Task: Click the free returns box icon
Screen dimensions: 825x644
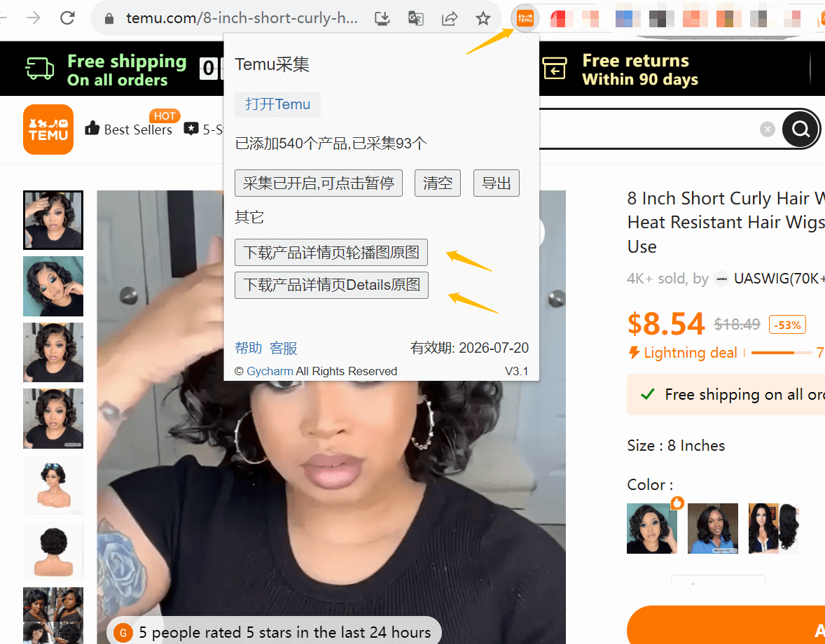Action: coord(555,69)
